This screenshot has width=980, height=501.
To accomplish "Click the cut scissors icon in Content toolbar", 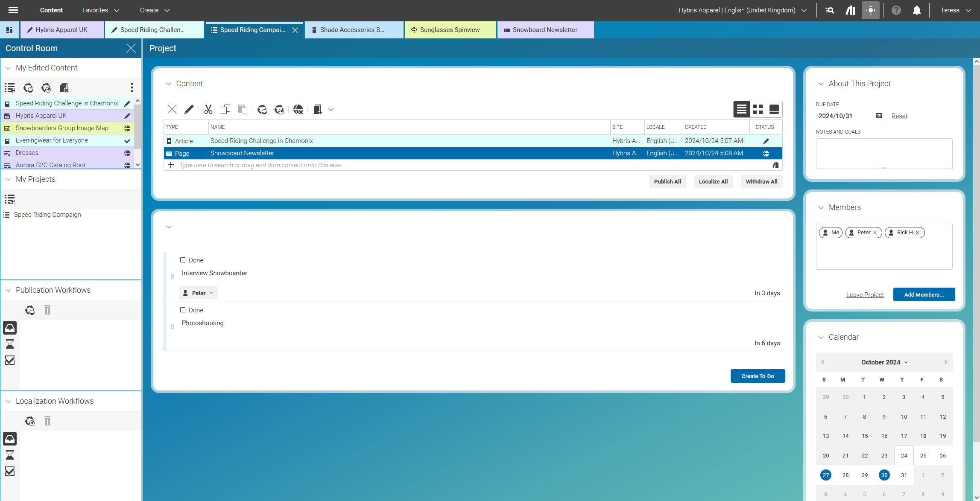I will 208,110.
